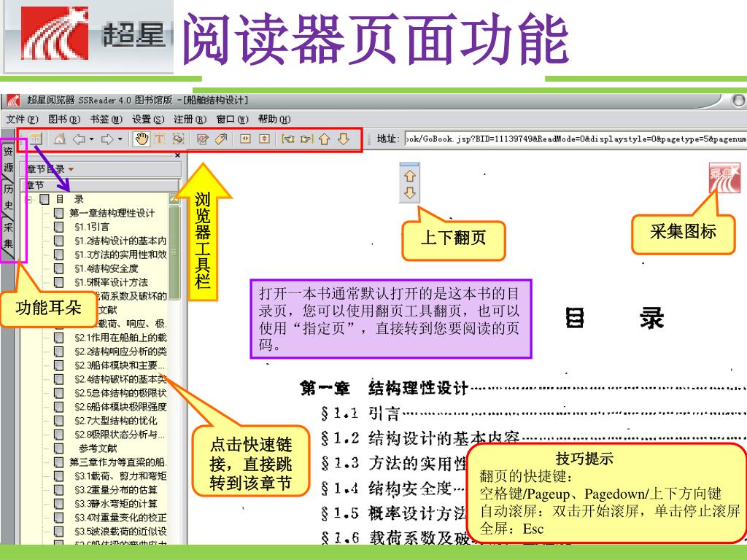Image resolution: width=747 pixels, height=560 pixels.
Task: Switch to the 资源 side tab
Action: [8, 160]
